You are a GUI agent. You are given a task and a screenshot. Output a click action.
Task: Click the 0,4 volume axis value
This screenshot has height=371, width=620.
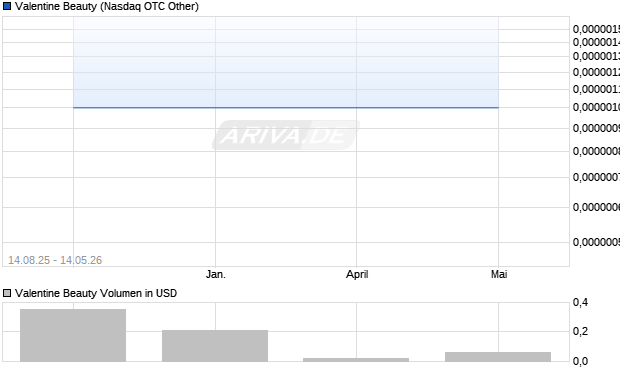point(580,302)
